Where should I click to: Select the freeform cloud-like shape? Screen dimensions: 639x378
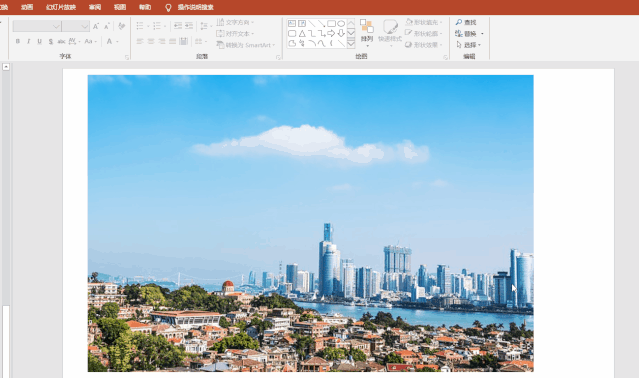coord(292,43)
